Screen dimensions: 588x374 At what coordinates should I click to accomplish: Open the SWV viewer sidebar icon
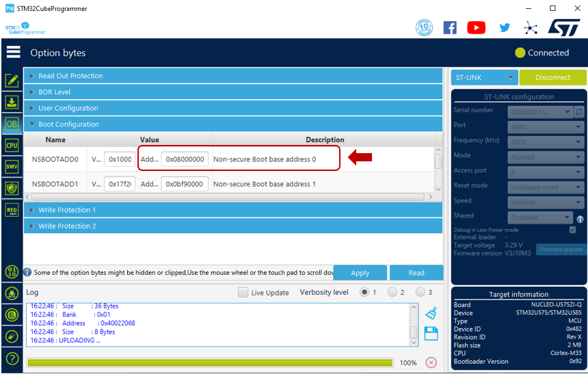tap(12, 167)
